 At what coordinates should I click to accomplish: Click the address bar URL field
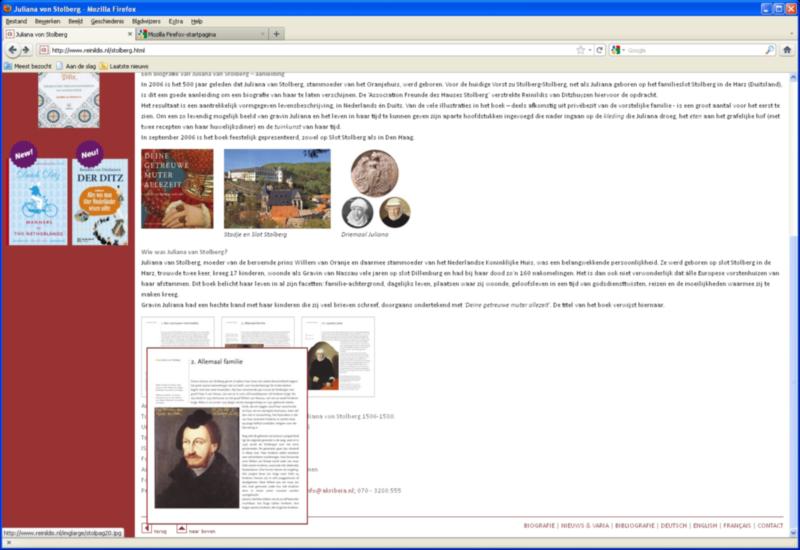coord(311,50)
